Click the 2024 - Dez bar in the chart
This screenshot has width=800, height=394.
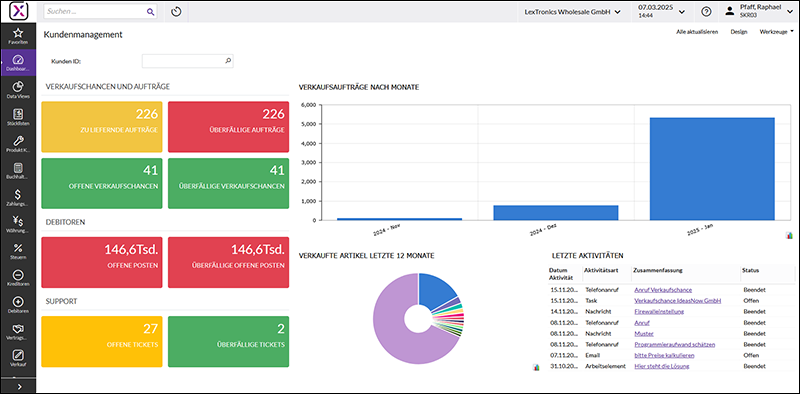(x=556, y=213)
